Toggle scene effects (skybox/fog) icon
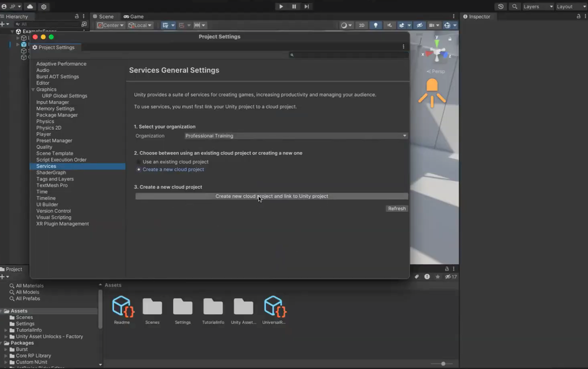The image size is (588, 369). [x=402, y=25]
